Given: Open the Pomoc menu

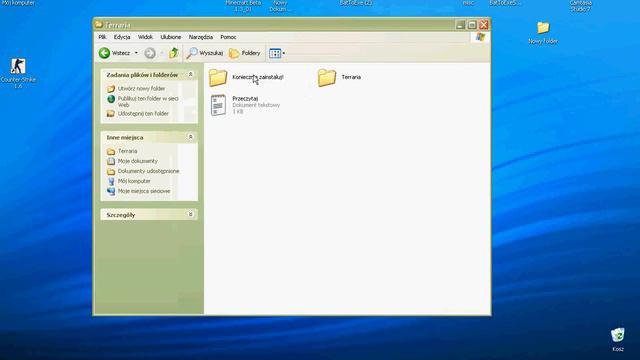Looking at the screenshot, I should click(x=228, y=37).
